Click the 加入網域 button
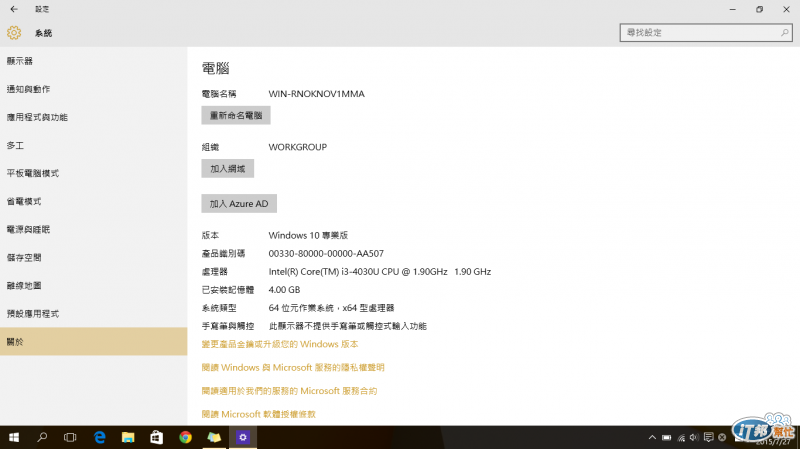This screenshot has height=449, width=800. pos(228,168)
